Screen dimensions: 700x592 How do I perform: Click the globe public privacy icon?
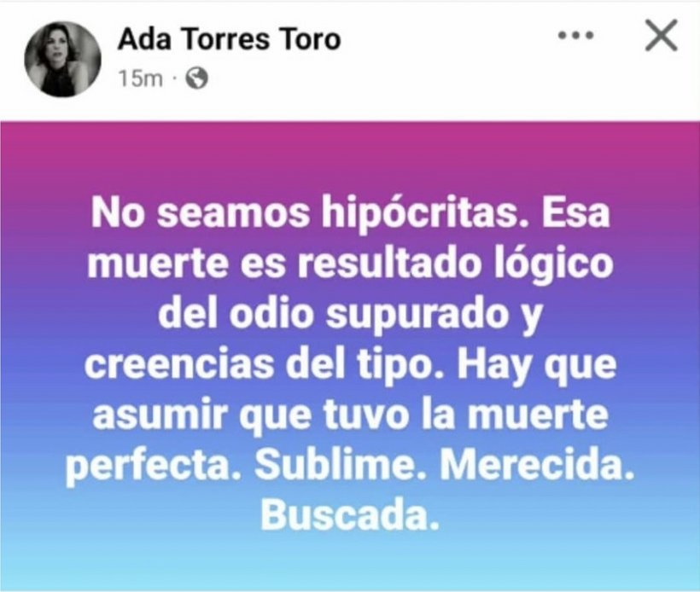pos(197,78)
